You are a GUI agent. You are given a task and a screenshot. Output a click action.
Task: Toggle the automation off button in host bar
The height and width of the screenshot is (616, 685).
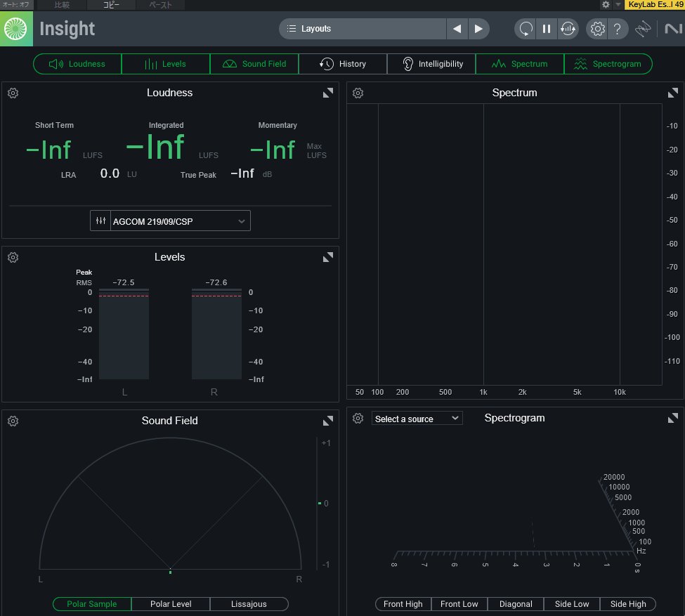[17, 4]
